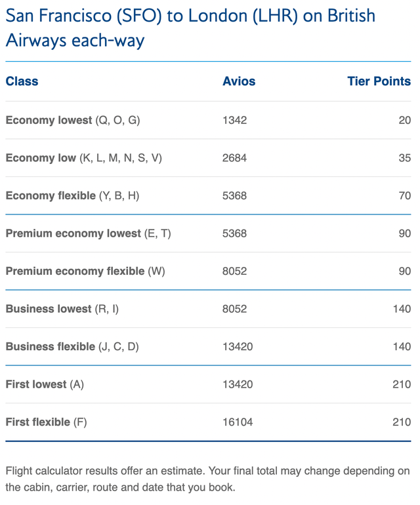
Task: Click the San Francisco to London heading
Action: 190,28
